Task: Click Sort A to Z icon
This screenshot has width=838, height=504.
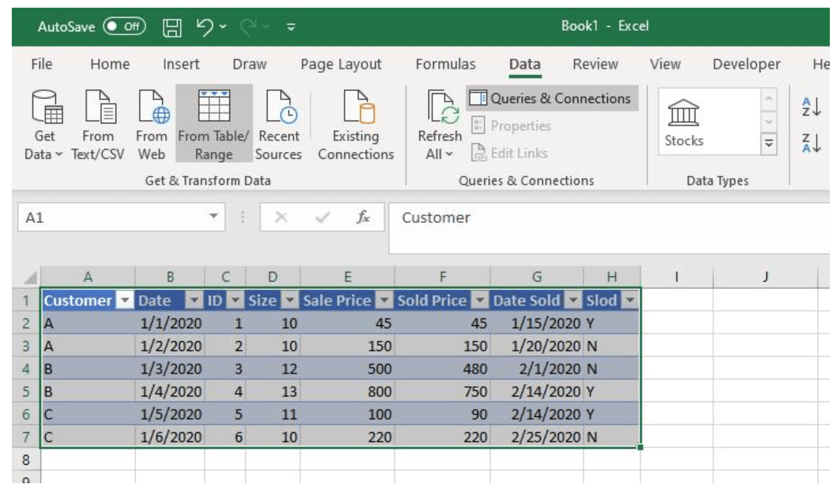Action: pyautogui.click(x=811, y=107)
